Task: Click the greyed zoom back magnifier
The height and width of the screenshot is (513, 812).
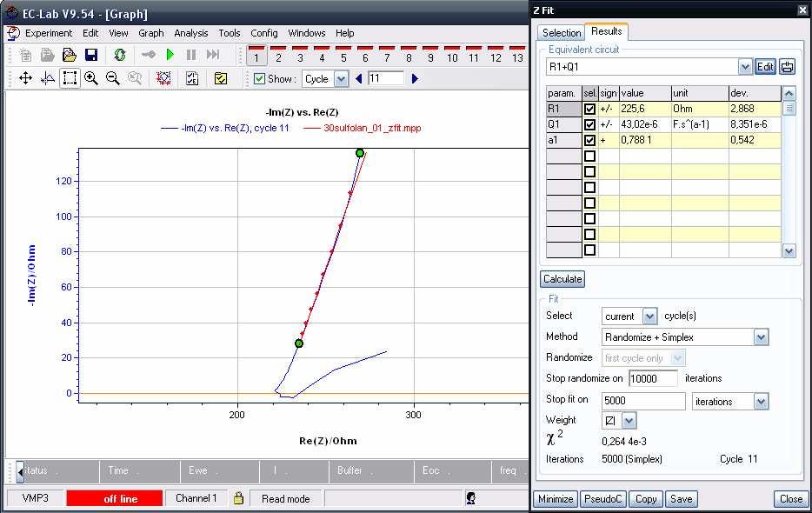Action: click(135, 78)
